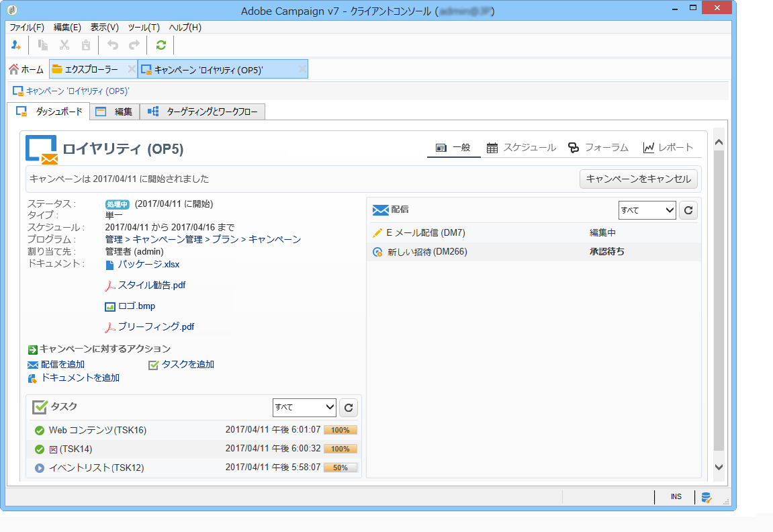Click the green refresh icon in toolbar
This screenshot has height=532, width=773.
[x=161, y=46]
